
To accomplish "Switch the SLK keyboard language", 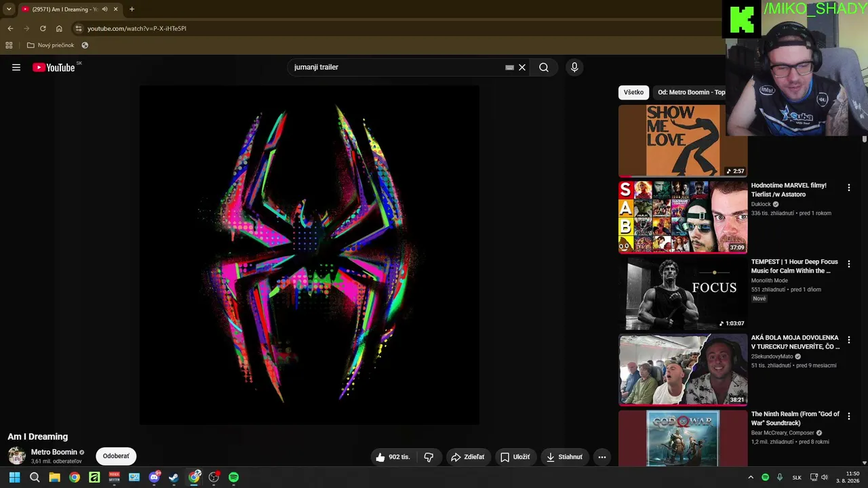I will tap(797, 477).
